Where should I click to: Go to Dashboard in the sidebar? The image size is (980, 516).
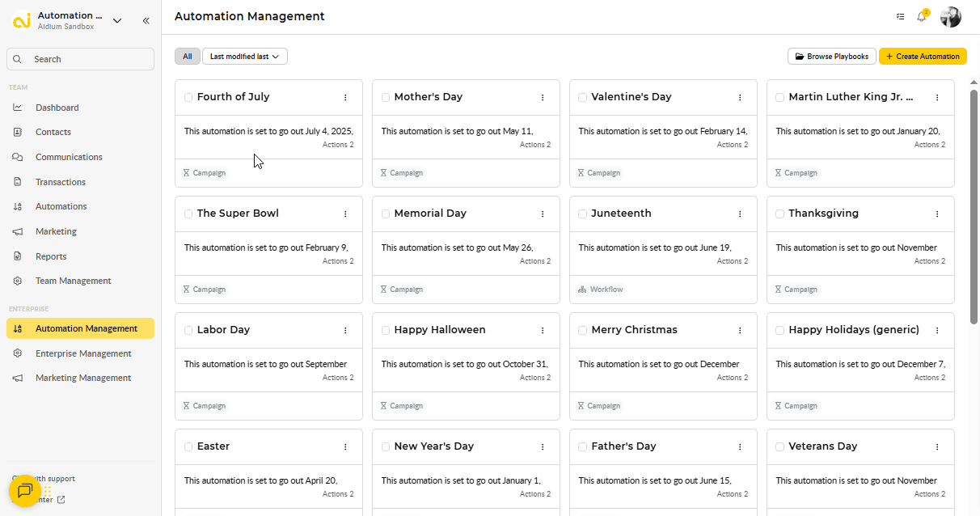pyautogui.click(x=57, y=108)
